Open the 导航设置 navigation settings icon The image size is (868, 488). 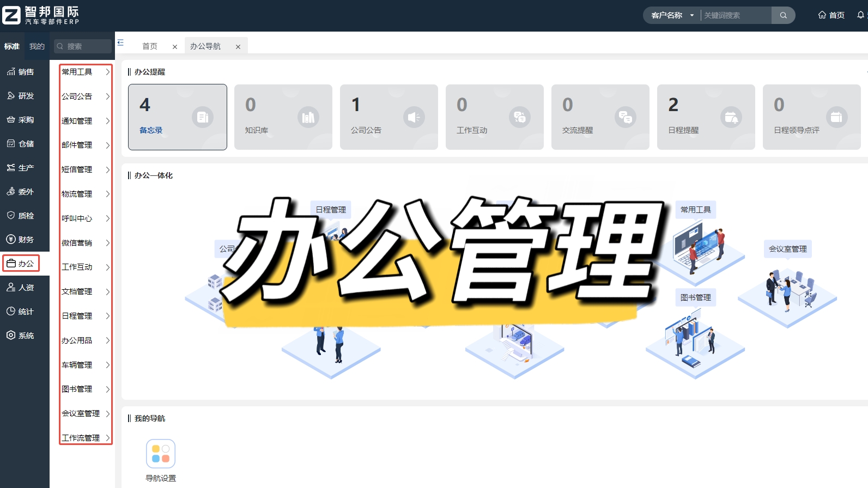coord(161,454)
